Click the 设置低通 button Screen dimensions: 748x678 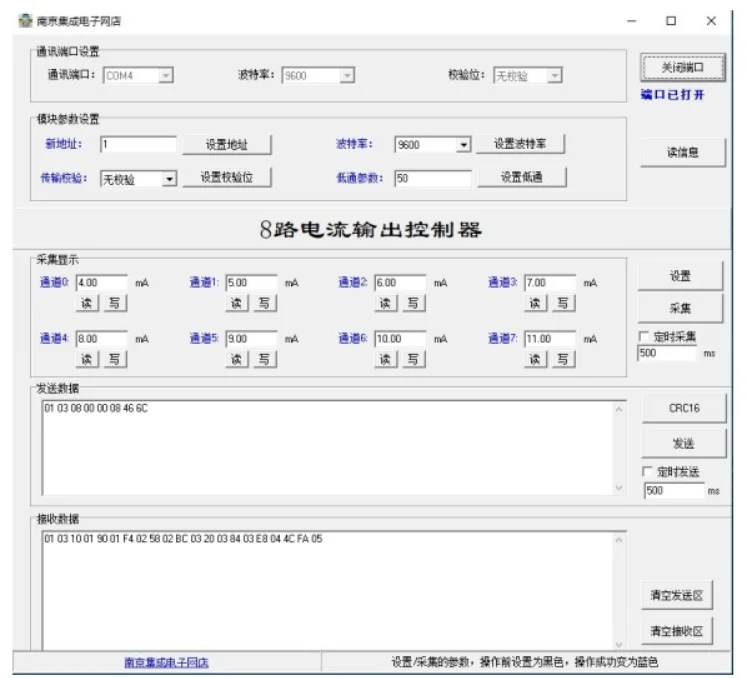point(522,177)
